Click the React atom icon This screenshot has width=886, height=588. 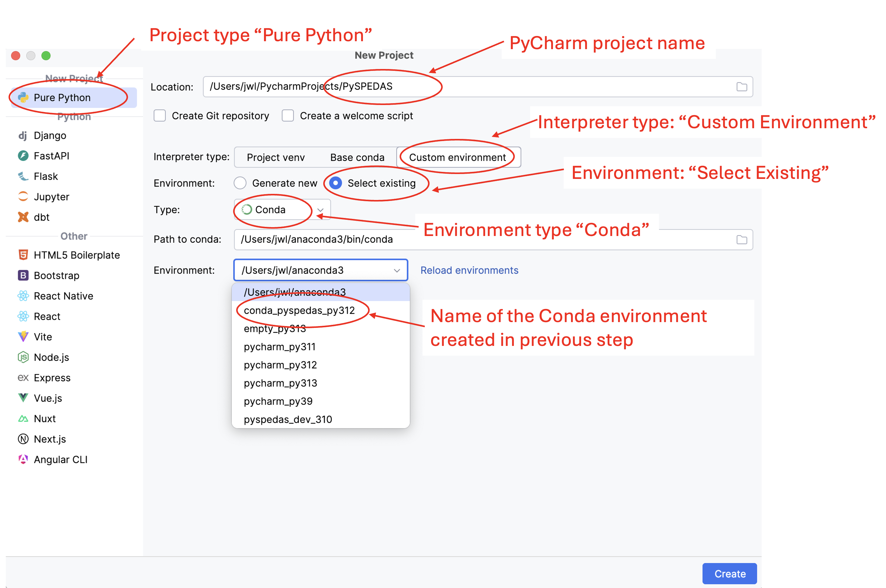point(23,316)
